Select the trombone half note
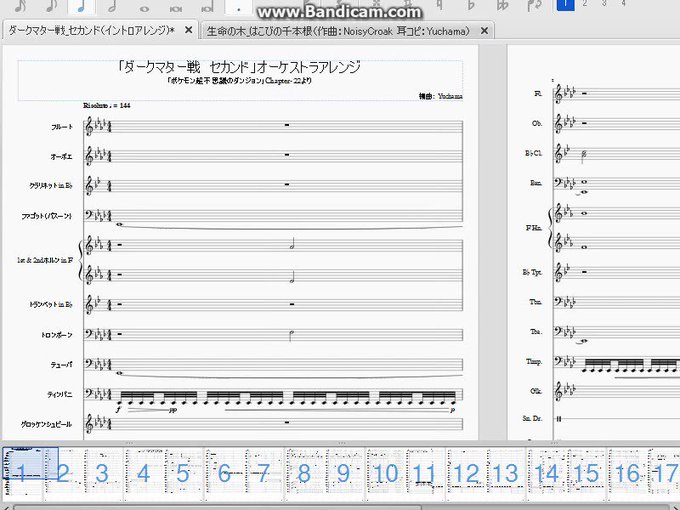Screen dimensions: 680x510 tap(291, 336)
